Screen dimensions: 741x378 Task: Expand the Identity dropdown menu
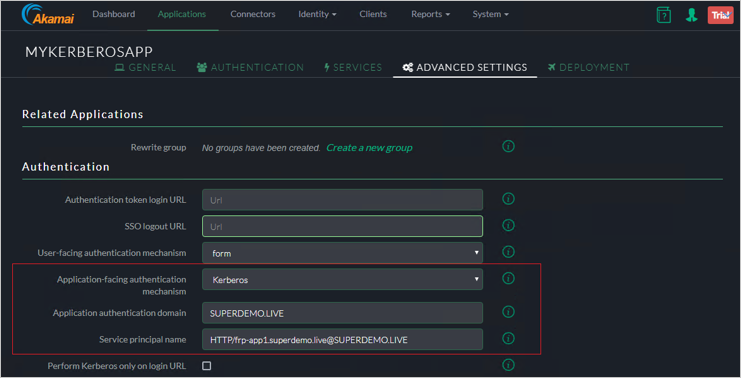click(x=317, y=14)
